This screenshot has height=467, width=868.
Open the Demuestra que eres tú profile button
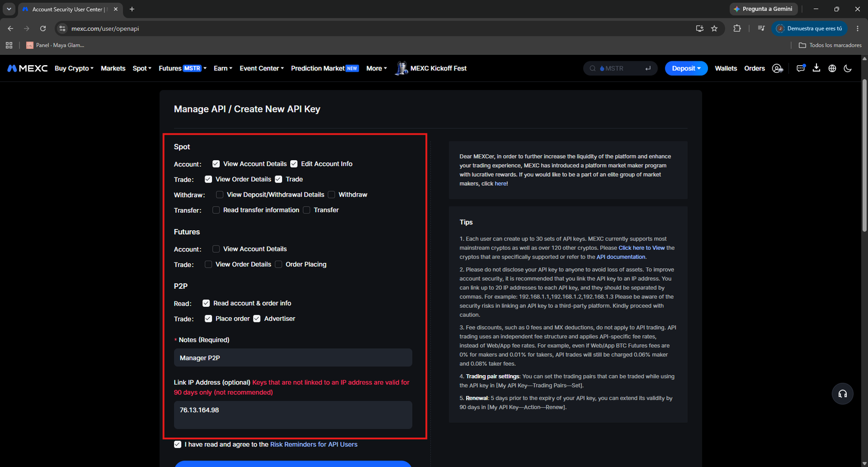point(809,28)
